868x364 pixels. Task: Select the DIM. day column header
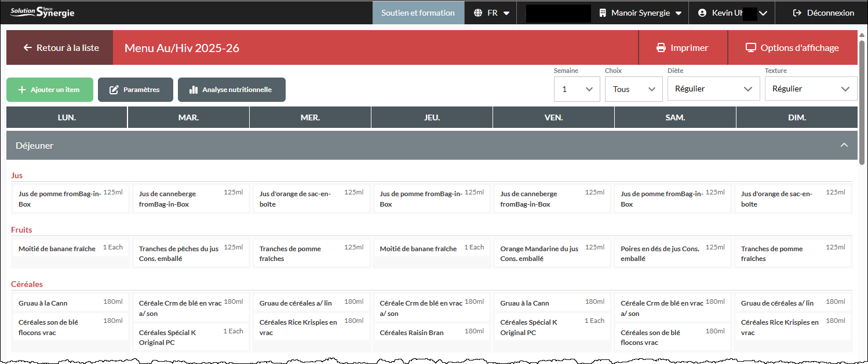coord(797,117)
